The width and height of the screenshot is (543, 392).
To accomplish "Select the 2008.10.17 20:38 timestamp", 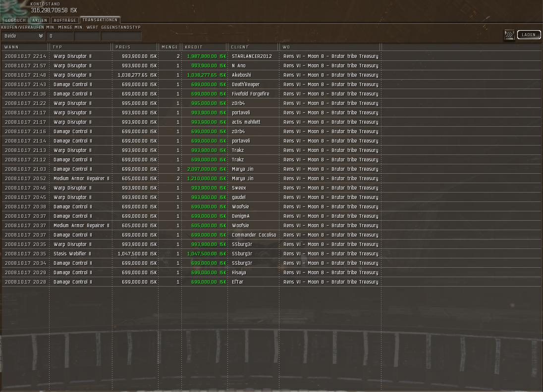I will [25, 207].
